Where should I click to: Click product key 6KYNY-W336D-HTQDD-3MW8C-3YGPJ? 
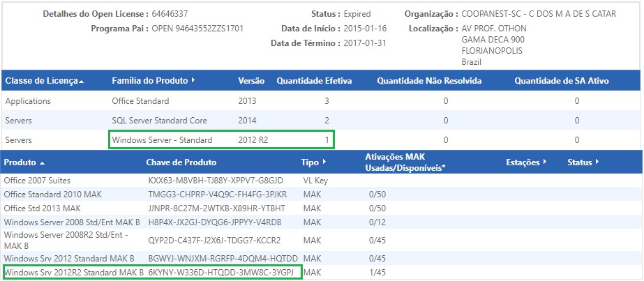(x=221, y=272)
